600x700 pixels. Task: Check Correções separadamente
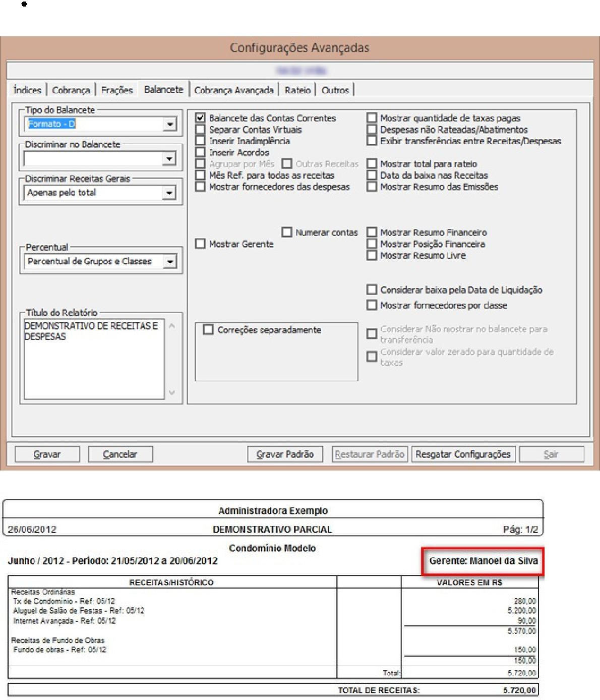pos(208,330)
